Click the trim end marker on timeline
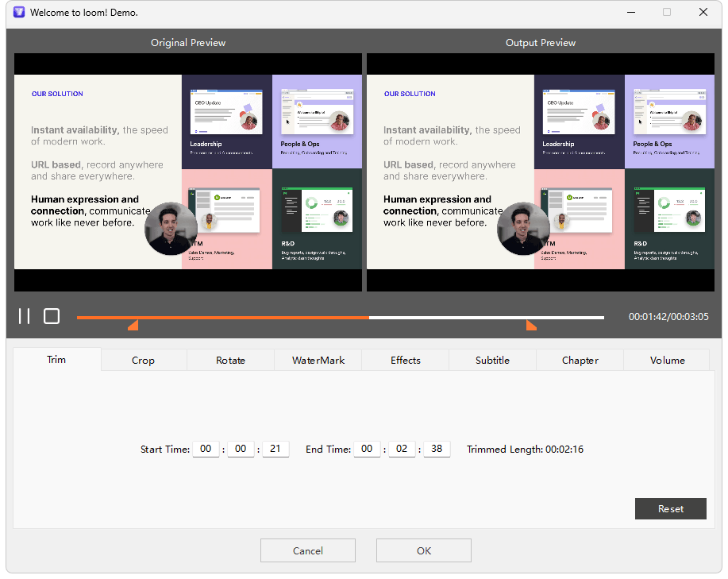The width and height of the screenshot is (728, 579). (x=531, y=325)
